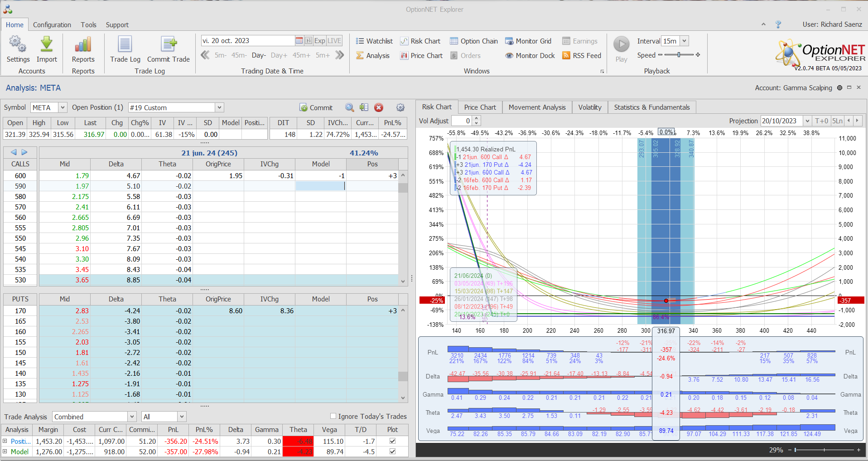
Task: Open the Symbol META dropdown
Action: pos(63,107)
